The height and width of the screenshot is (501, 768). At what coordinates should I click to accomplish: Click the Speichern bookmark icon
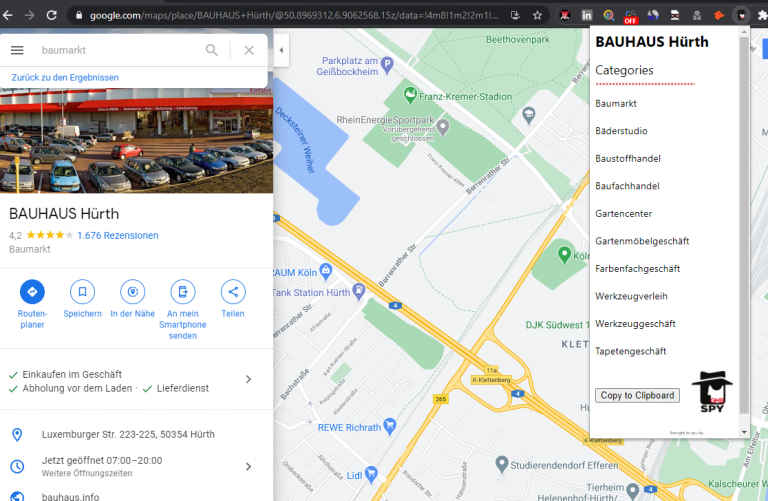[82, 292]
